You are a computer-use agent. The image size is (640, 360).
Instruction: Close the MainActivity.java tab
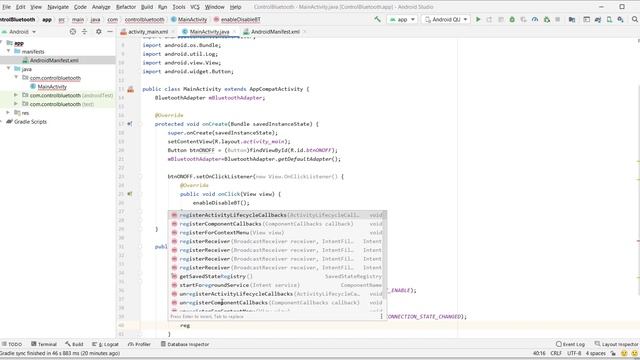[234, 31]
